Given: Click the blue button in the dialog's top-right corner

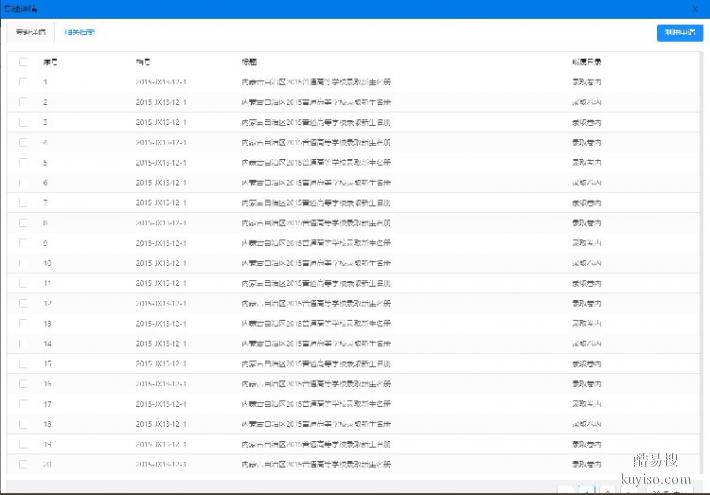Looking at the screenshot, I should tap(680, 33).
